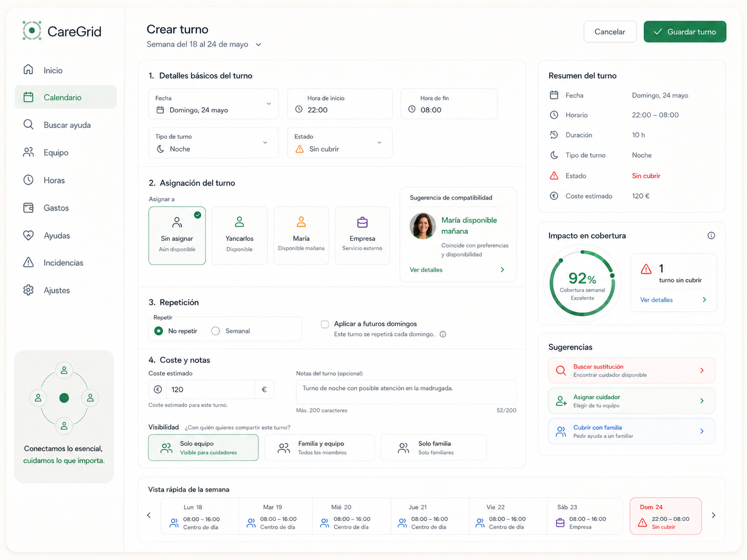
Task: Click the Cancelar button
Action: [610, 31]
